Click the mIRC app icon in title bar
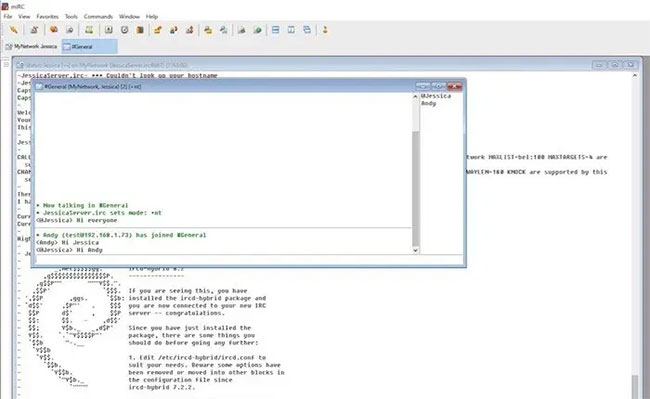 click(x=5, y=6)
